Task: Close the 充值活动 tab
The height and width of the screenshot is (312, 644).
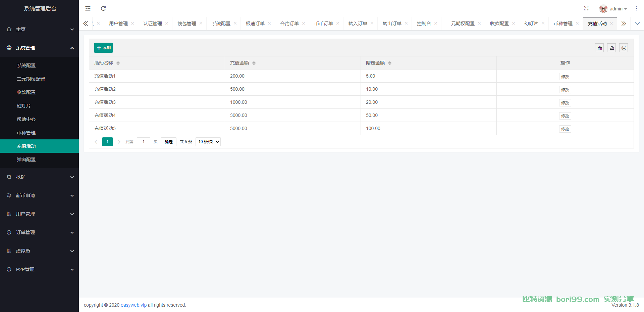Action: (611, 23)
